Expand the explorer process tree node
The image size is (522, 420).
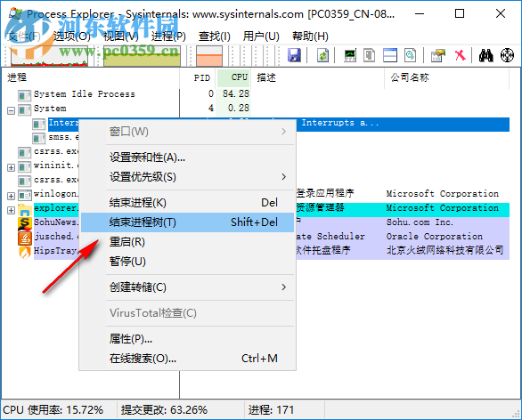click(11, 211)
